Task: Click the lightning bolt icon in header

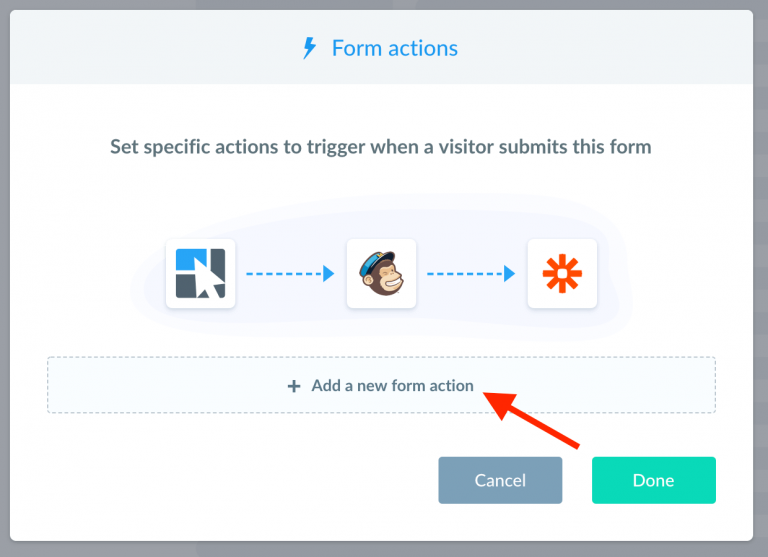Action: click(309, 48)
